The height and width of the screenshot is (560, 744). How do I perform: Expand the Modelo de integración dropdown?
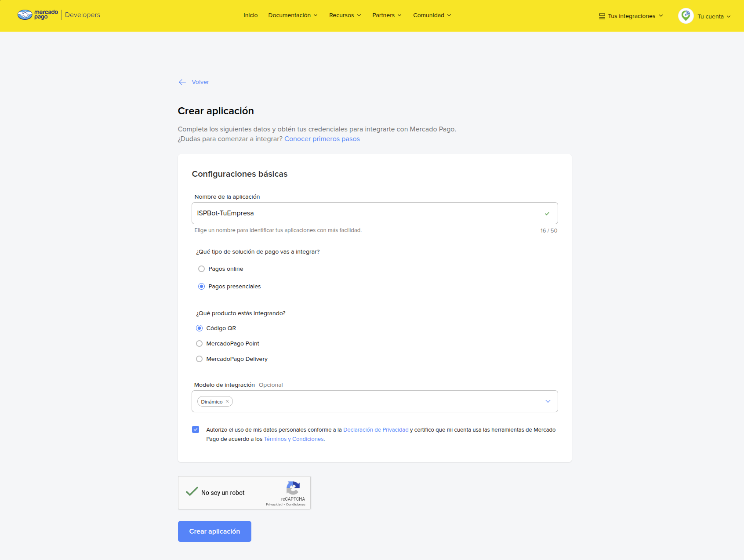point(548,401)
